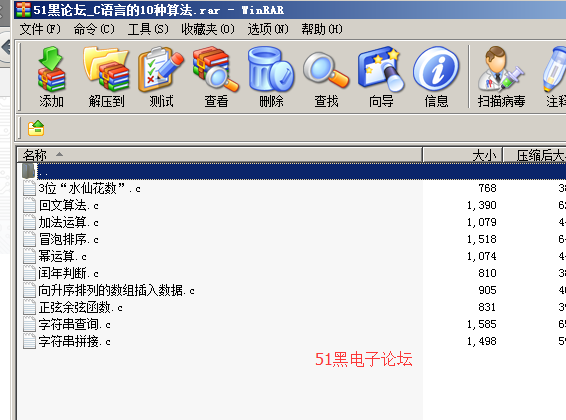Open the 文件(F) menu
This screenshot has height=420, width=566.
(x=40, y=29)
